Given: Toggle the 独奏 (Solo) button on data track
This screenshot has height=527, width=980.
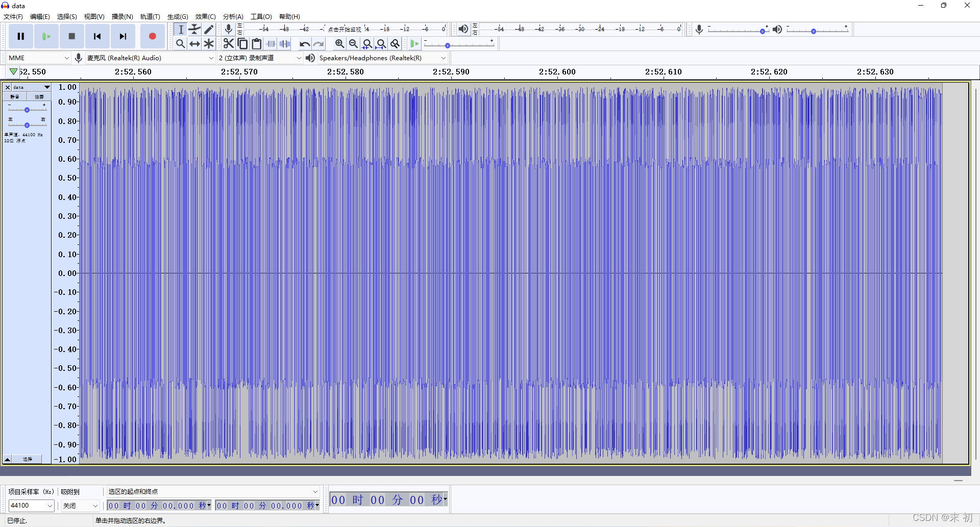Looking at the screenshot, I should click(39, 96).
